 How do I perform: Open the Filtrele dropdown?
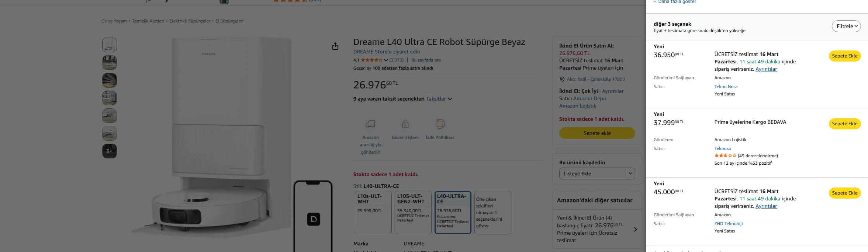coord(846,26)
